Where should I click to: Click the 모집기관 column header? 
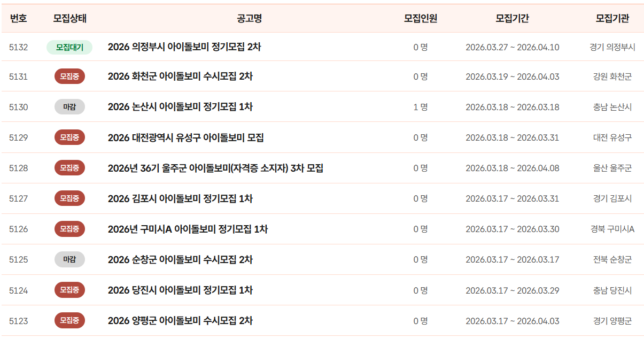click(x=612, y=19)
